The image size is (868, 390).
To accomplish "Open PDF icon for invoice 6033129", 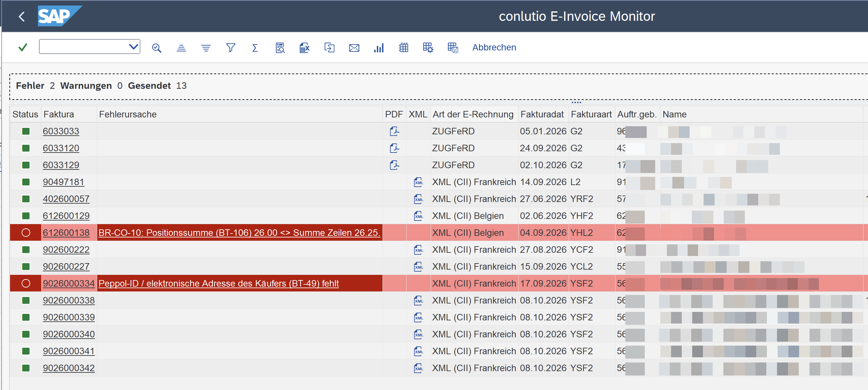I will point(394,165).
